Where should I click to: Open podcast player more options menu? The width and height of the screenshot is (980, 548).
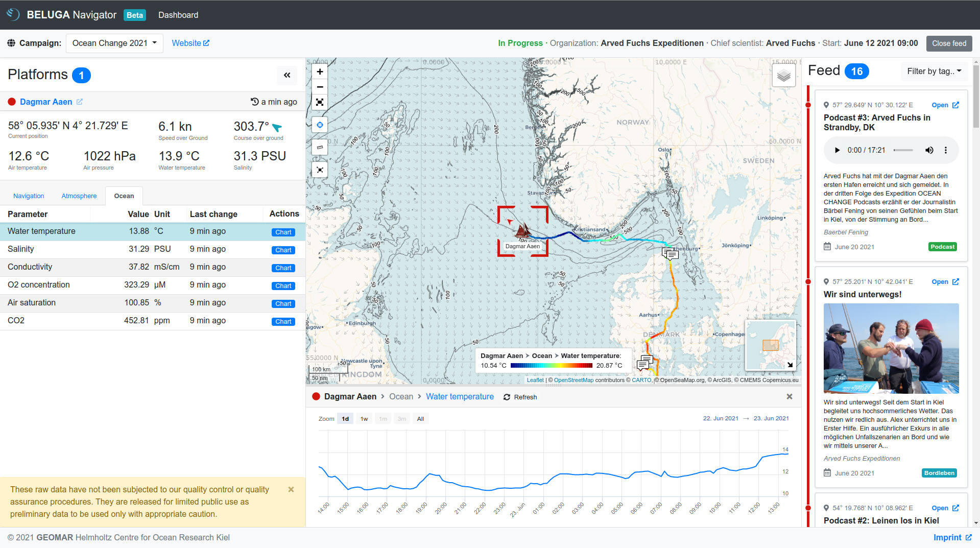(945, 150)
